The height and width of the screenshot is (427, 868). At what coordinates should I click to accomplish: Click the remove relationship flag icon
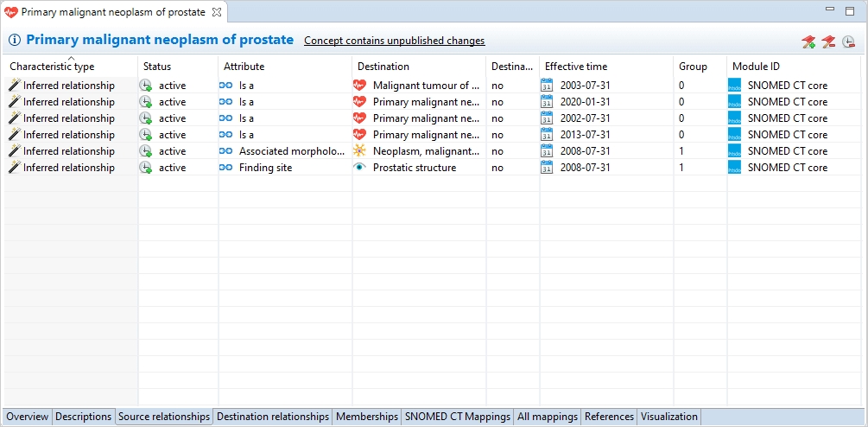828,41
